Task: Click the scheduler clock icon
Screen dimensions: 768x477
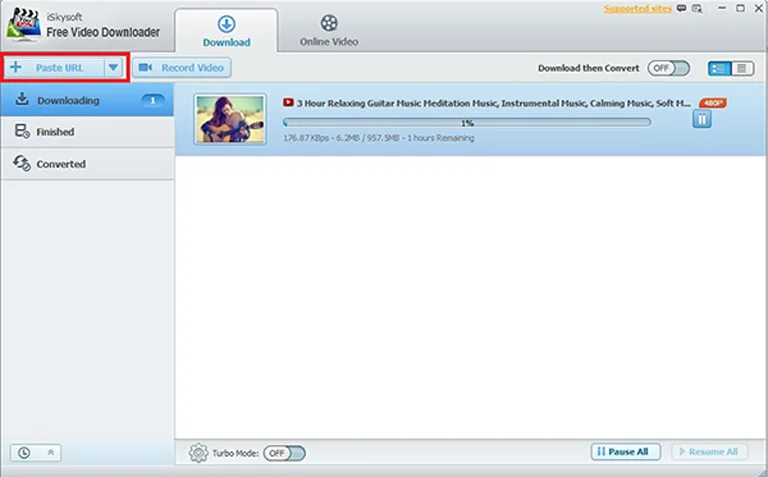Action: (x=24, y=453)
